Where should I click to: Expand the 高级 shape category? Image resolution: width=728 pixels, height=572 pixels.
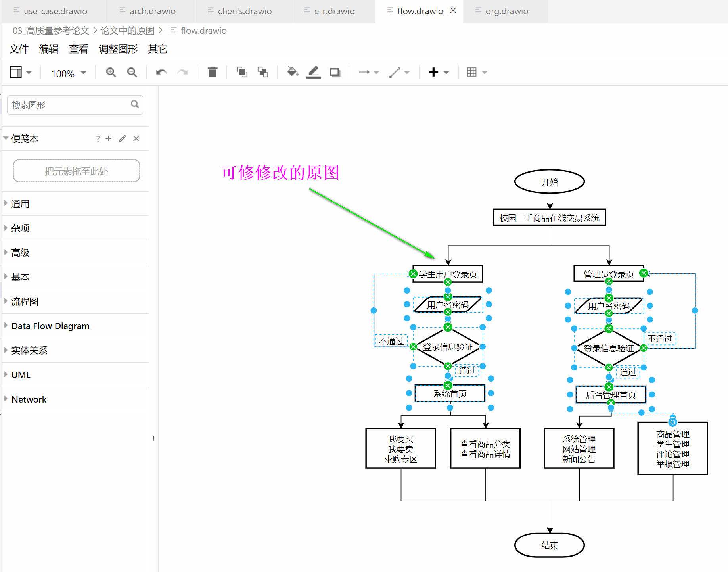point(75,253)
